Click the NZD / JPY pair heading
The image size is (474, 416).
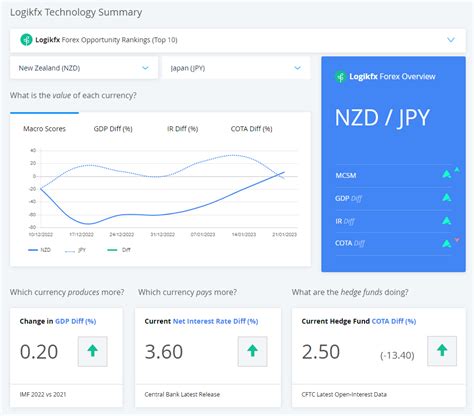click(382, 118)
